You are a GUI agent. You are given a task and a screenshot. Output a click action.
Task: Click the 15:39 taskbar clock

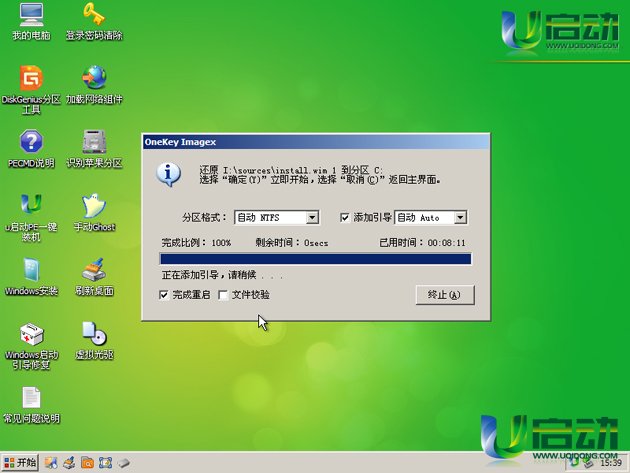[611, 463]
